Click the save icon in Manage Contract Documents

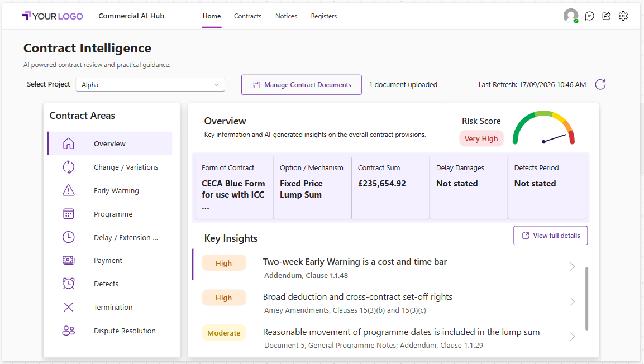point(257,85)
